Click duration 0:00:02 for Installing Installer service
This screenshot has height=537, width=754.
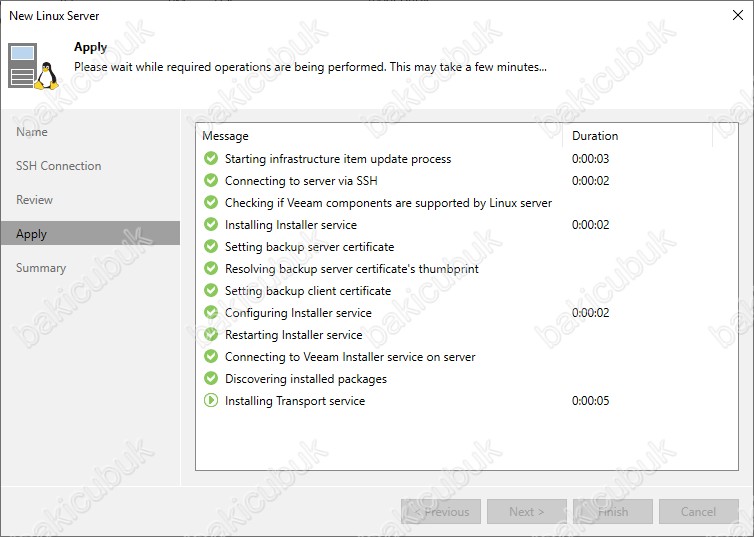591,225
